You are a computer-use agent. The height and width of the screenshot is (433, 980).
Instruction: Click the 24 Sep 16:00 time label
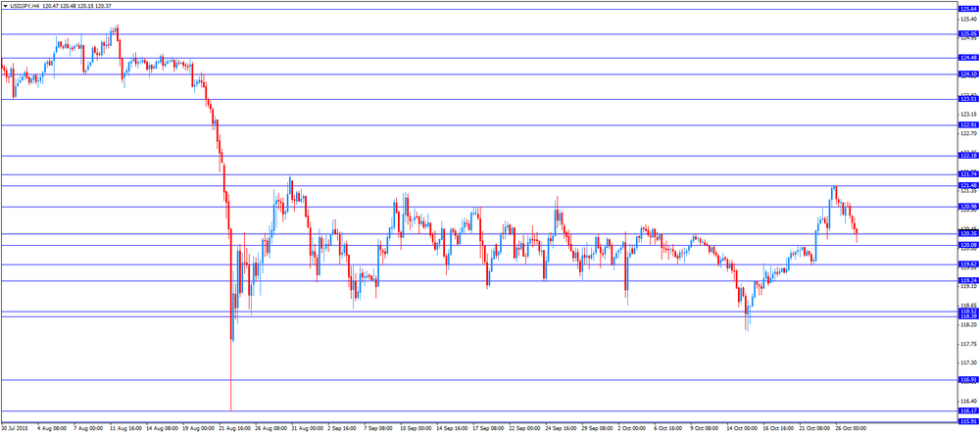(x=563, y=429)
